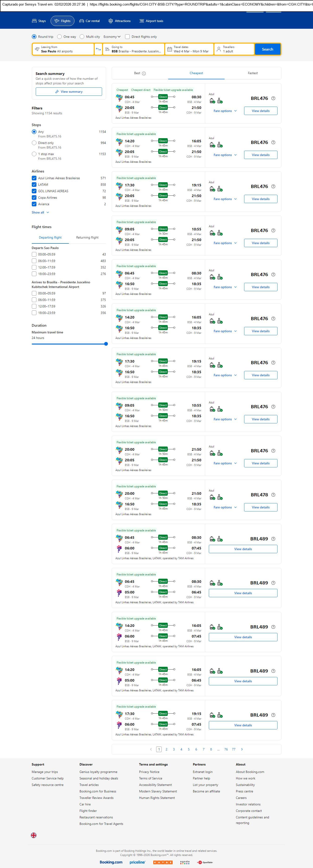
Task: Click the info icon next to the Best tab
Action: click(144, 73)
